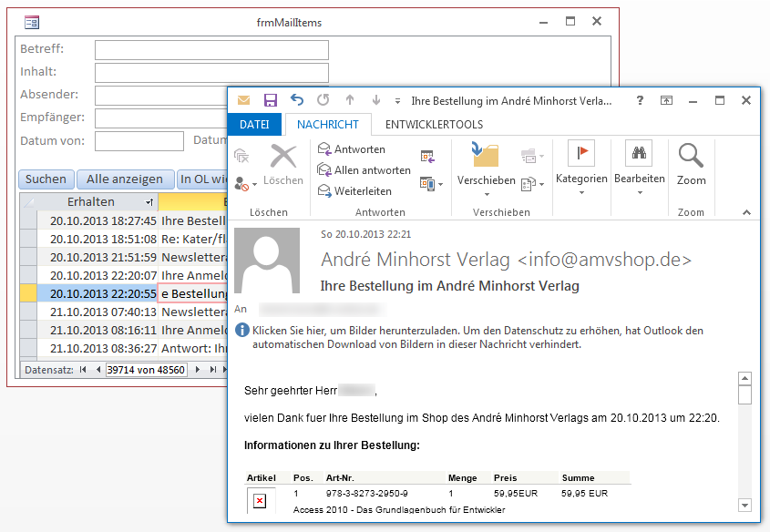The image size is (770, 532).
Task: Click the Suchen button
Action: pos(46,179)
